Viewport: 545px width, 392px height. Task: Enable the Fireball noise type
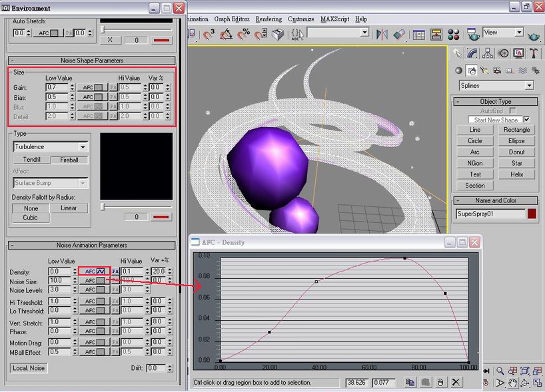69,160
